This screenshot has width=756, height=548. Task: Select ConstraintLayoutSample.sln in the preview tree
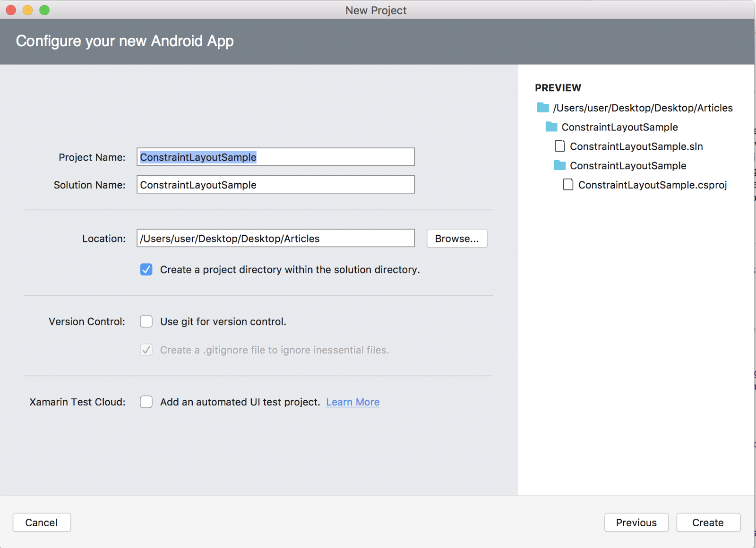pyautogui.click(x=636, y=146)
